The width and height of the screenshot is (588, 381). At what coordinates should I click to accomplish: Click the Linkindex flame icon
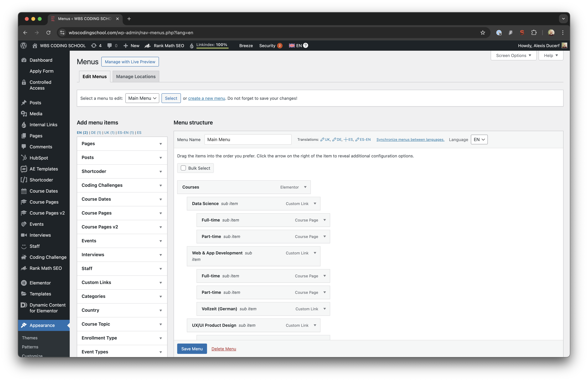point(192,46)
